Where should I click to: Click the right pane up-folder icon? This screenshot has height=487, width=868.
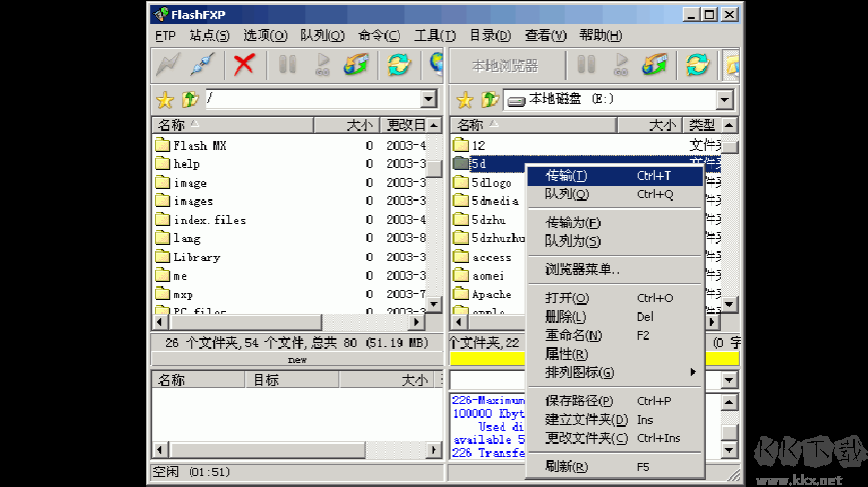click(x=490, y=99)
